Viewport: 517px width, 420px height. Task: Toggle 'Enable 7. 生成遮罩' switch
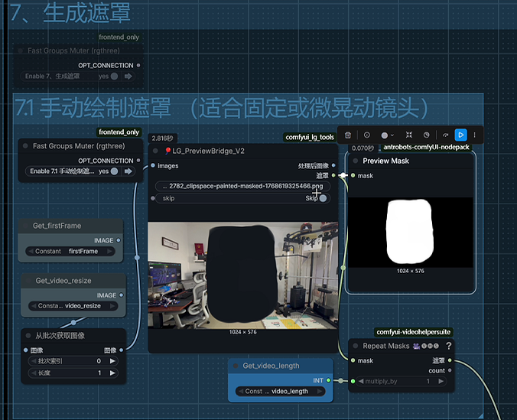pyautogui.click(x=114, y=77)
